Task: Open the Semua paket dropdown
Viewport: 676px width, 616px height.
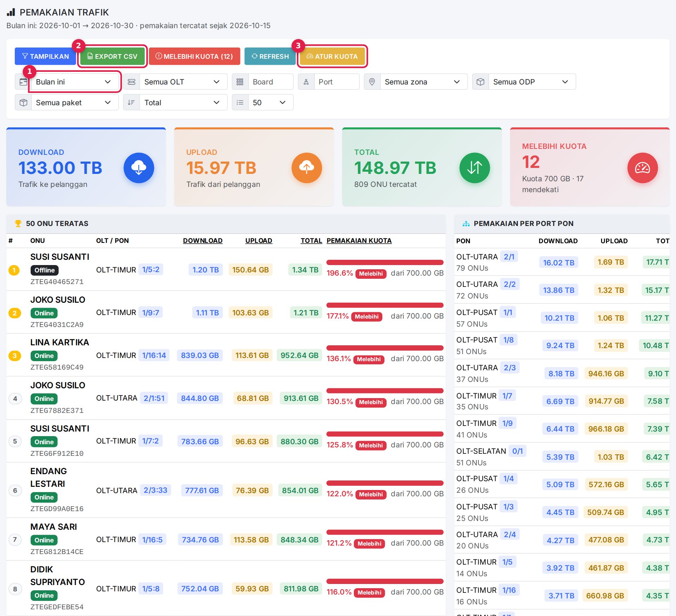Action: coord(75,102)
